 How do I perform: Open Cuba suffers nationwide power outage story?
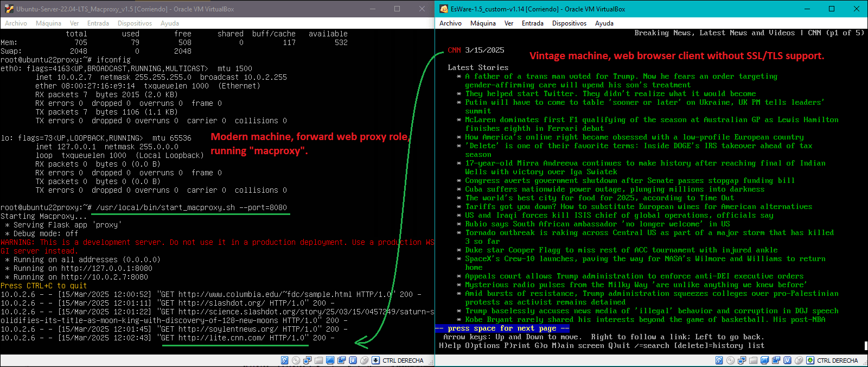click(x=615, y=189)
